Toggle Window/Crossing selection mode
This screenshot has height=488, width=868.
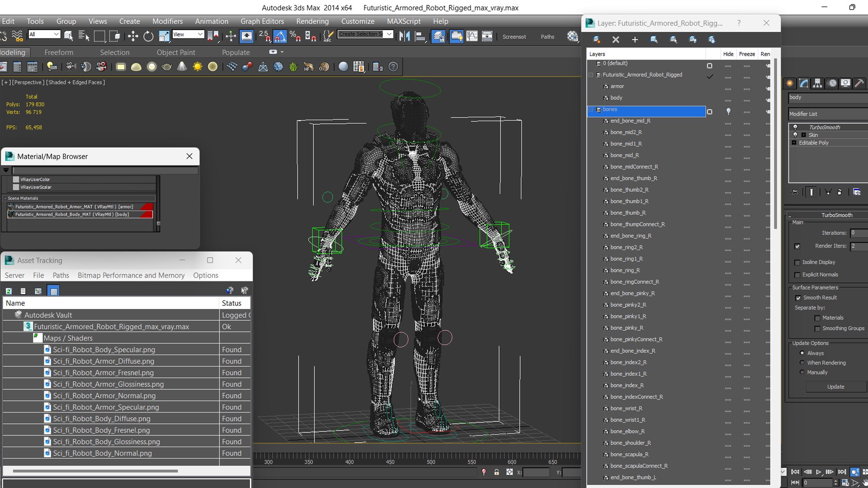[x=115, y=36]
